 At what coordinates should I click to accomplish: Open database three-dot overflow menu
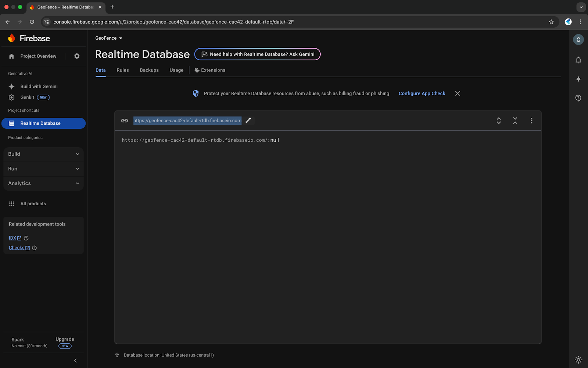(x=531, y=121)
